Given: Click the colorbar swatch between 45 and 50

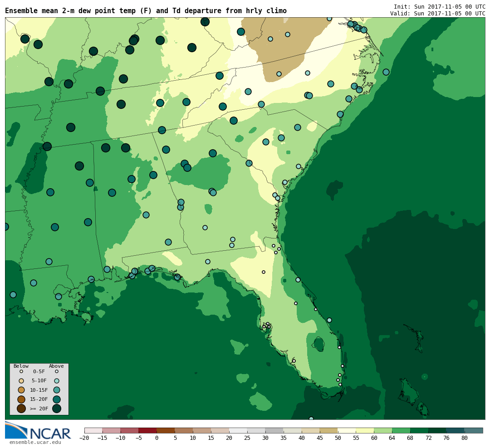Looking at the screenshot, I should (328, 430).
